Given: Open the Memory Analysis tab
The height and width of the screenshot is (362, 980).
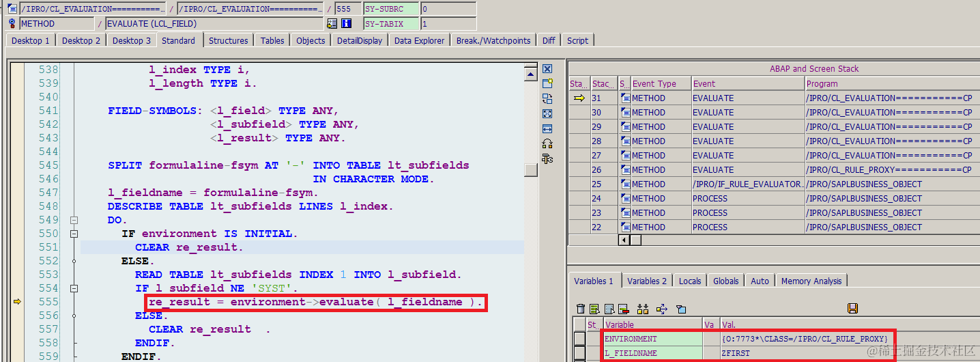Looking at the screenshot, I should coord(811,281).
